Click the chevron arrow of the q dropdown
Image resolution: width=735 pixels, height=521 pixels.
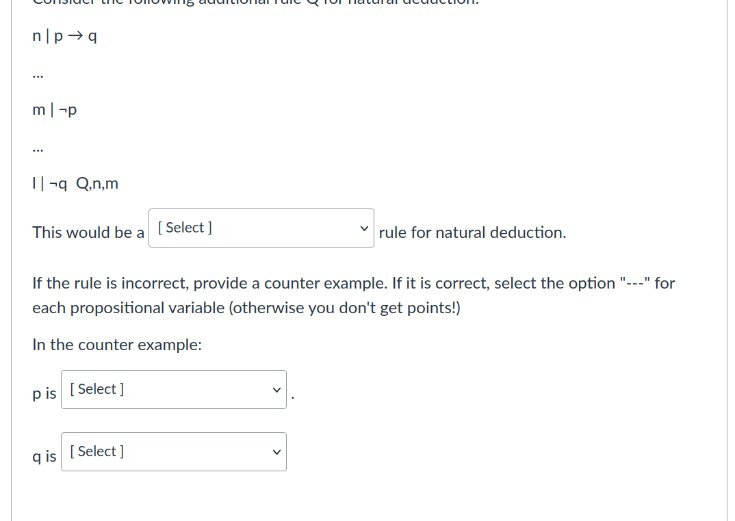tap(277, 451)
